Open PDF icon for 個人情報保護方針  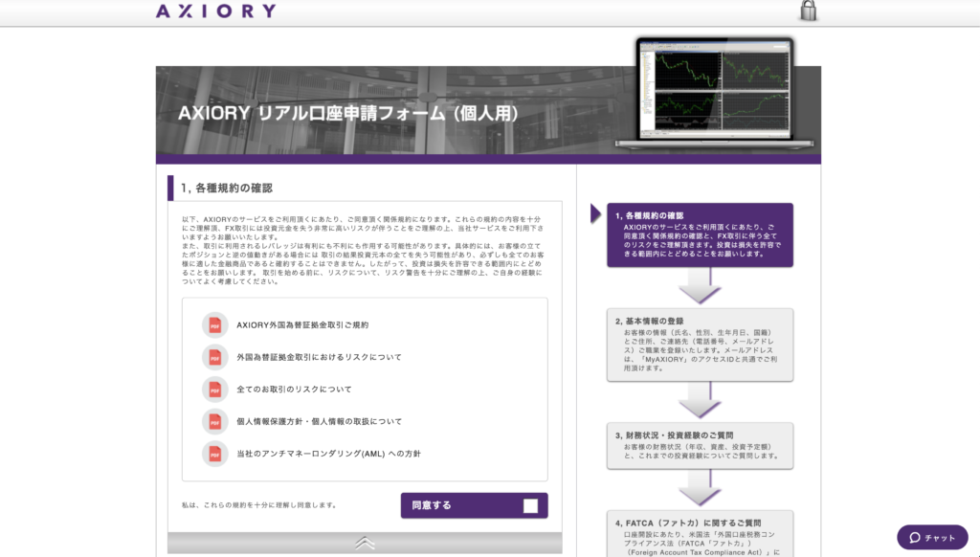point(215,421)
